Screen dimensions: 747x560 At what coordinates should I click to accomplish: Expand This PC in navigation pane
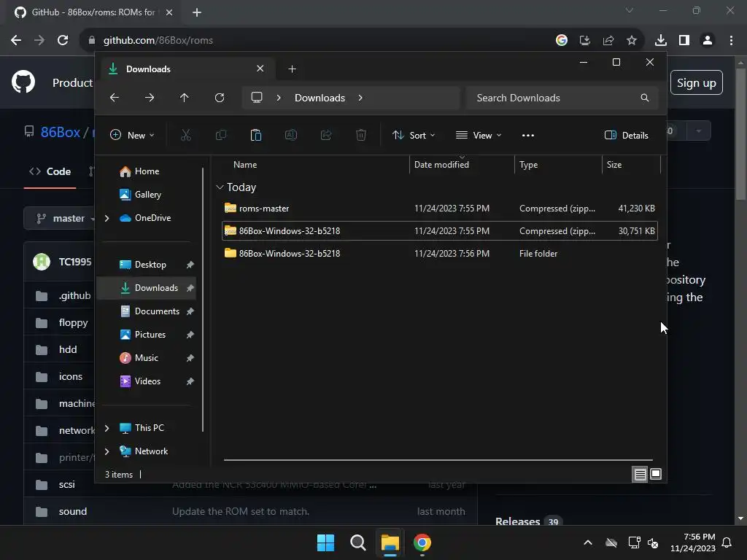click(107, 428)
